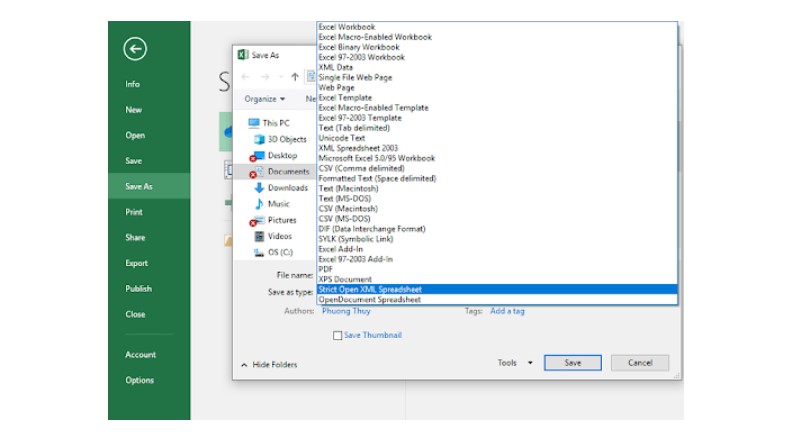Choose XML Spreadsheet 2003 type
This screenshot has width=800, height=444.
click(x=497, y=148)
